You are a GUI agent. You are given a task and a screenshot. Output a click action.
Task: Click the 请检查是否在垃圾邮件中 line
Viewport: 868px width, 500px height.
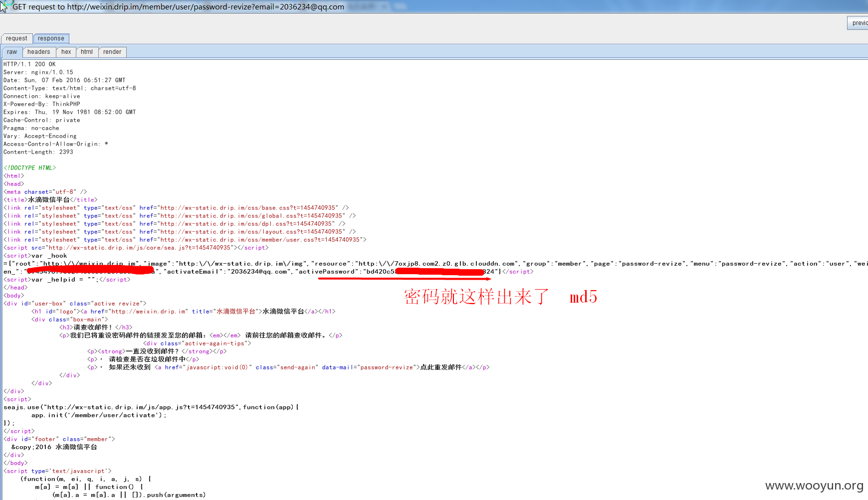[x=143, y=359]
